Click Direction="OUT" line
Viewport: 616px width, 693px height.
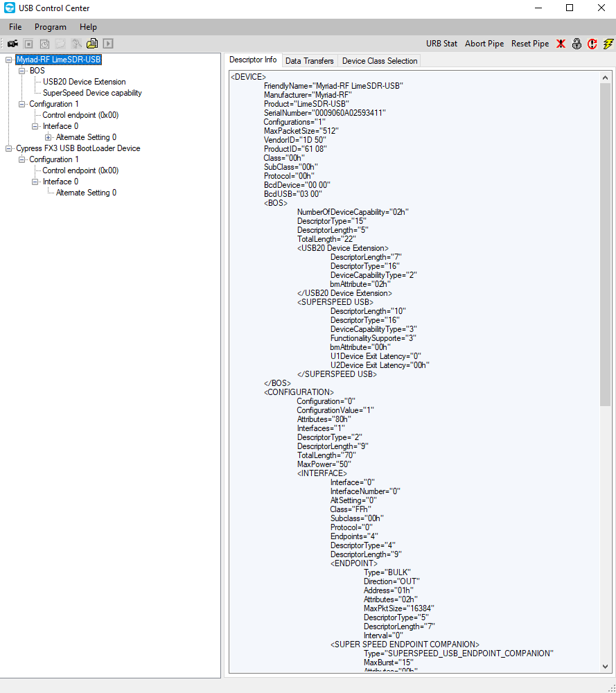392,581
